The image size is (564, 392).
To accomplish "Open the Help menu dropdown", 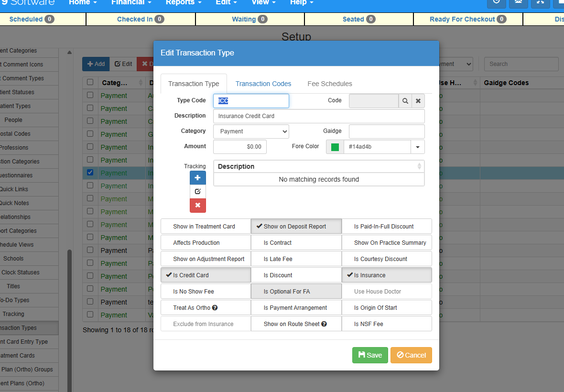I will click(302, 2).
